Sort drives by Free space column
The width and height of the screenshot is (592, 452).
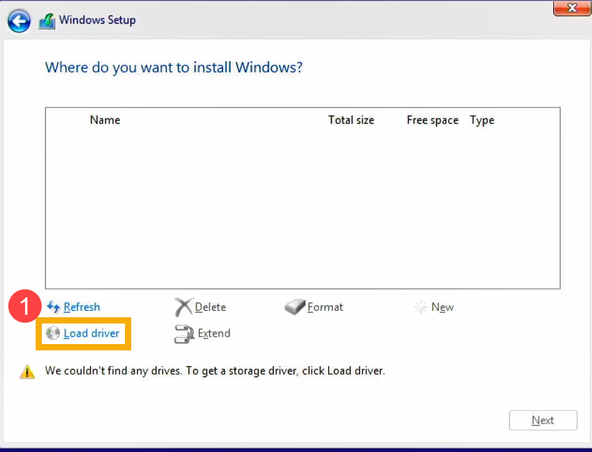pos(433,120)
